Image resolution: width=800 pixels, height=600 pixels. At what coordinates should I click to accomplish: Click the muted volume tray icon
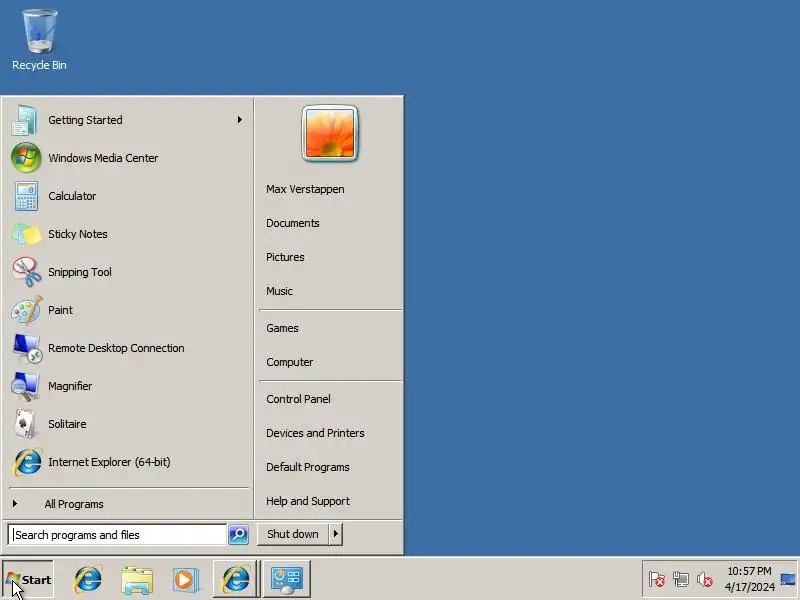pyautogui.click(x=705, y=579)
